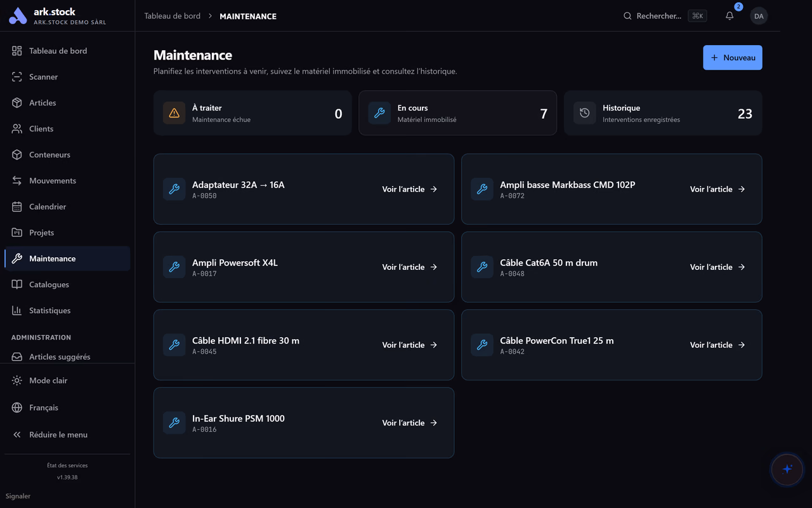Collapse sidebar with Réduire le menu

point(67,436)
